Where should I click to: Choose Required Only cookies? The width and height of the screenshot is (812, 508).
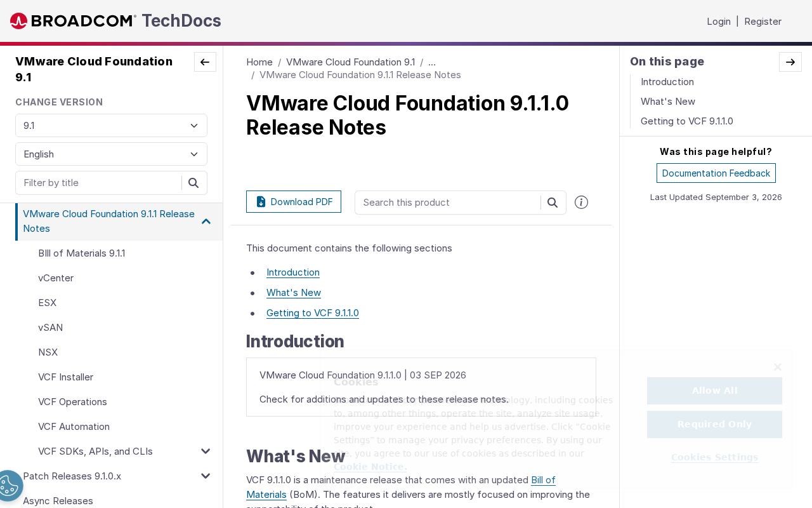point(714,424)
